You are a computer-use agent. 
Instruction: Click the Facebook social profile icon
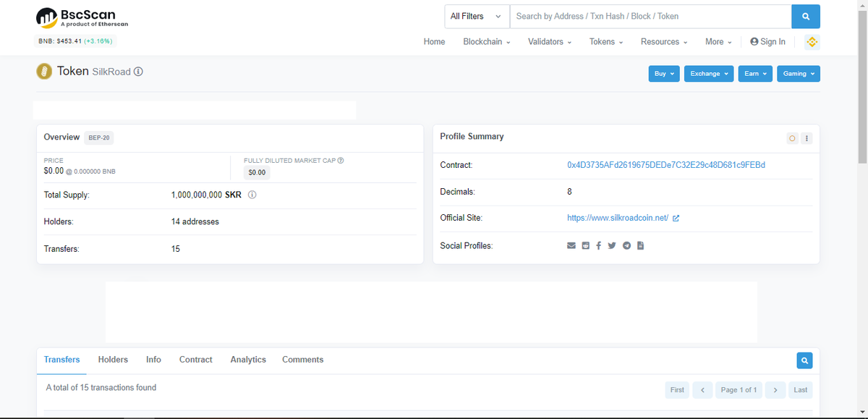[599, 246]
